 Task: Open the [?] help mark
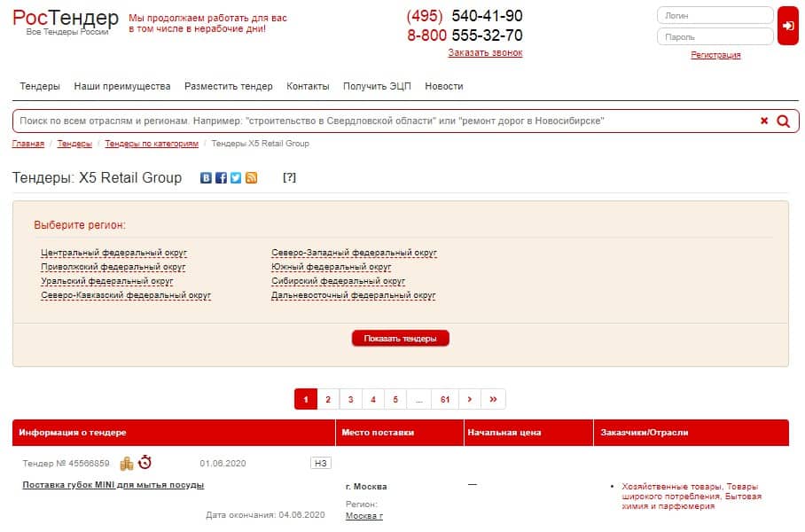(289, 177)
